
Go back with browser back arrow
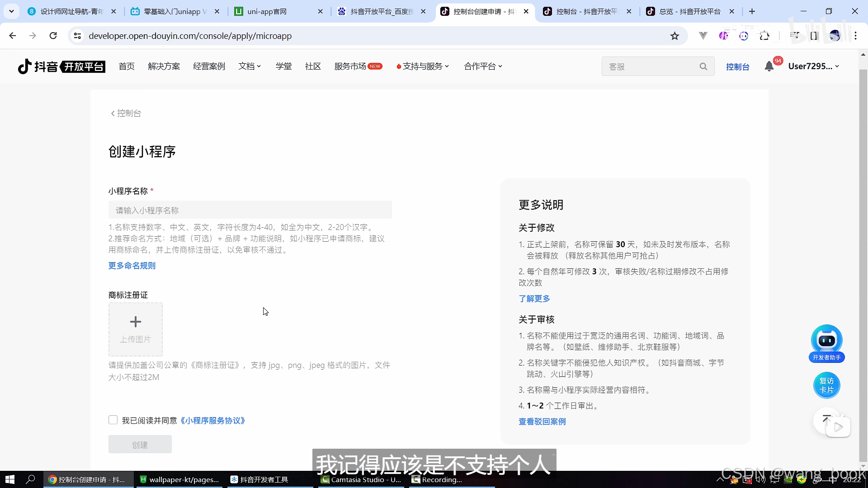coord(13,36)
